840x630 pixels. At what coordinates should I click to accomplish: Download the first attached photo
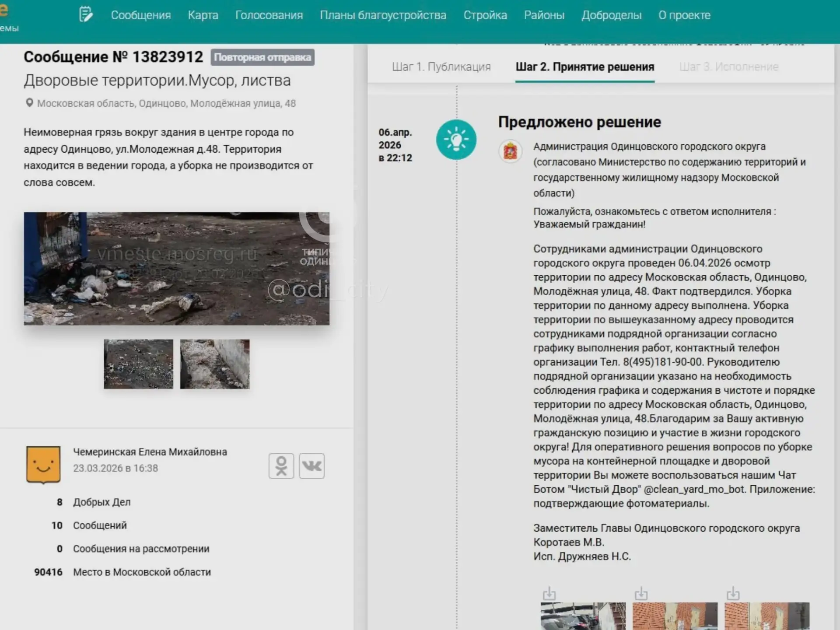coord(549,594)
